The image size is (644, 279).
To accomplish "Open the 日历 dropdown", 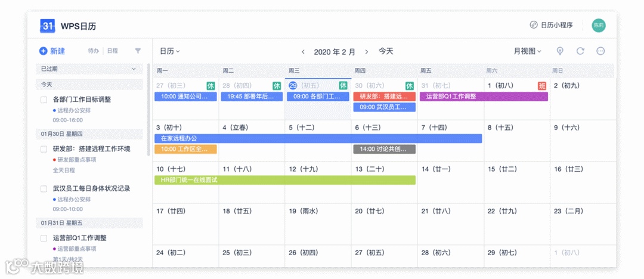I will (x=170, y=51).
